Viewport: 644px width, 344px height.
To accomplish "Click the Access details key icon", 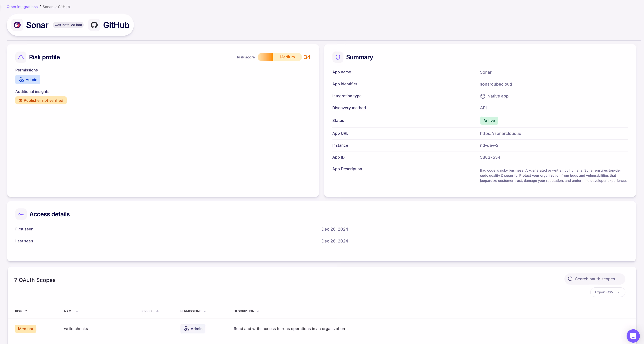I will coord(21,214).
